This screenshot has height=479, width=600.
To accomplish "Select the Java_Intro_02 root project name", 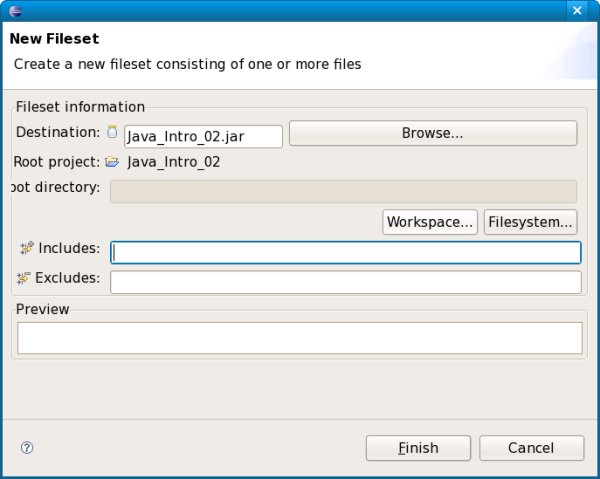I will pos(174,162).
